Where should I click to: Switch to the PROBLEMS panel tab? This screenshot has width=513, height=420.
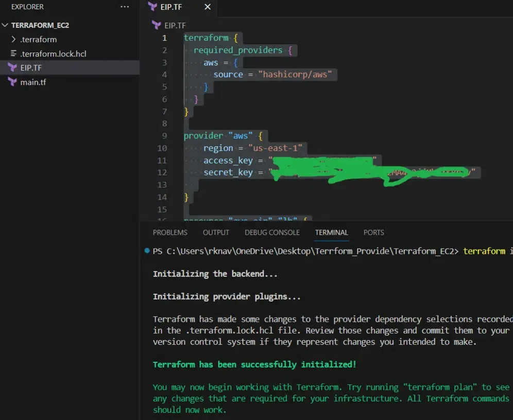click(170, 232)
